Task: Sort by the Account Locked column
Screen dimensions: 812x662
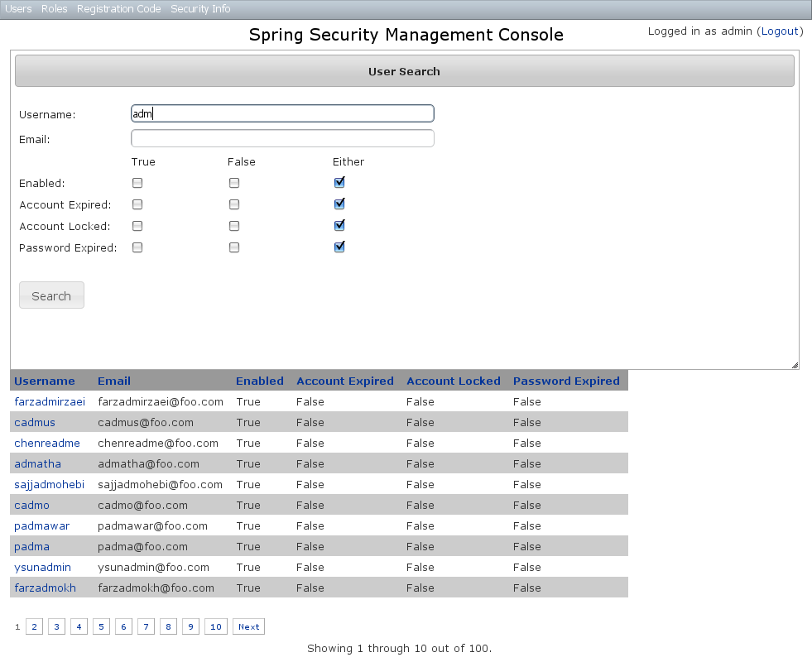Action: coord(453,381)
